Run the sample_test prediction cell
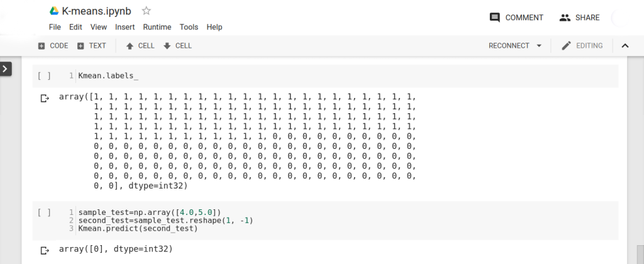The image size is (644, 264). coord(44,212)
